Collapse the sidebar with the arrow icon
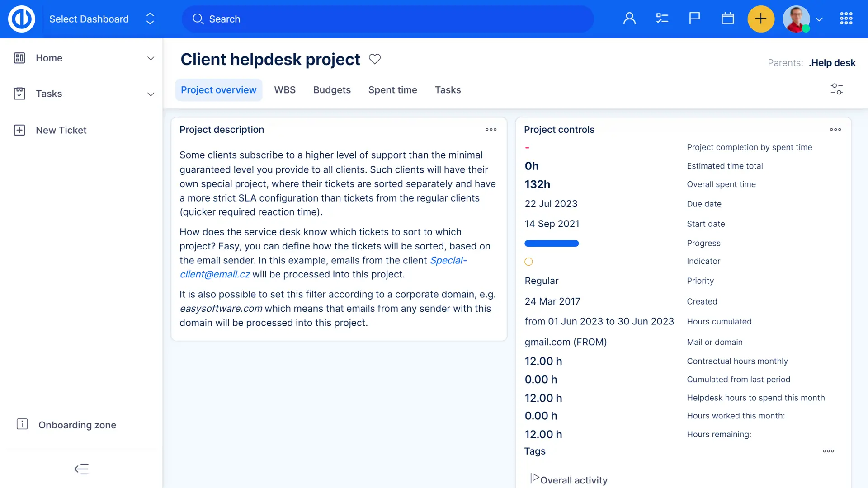 click(x=81, y=469)
